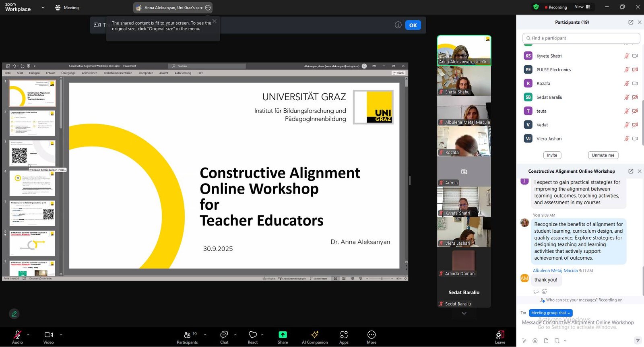Expand the View layout menu

pyautogui.click(x=582, y=7)
